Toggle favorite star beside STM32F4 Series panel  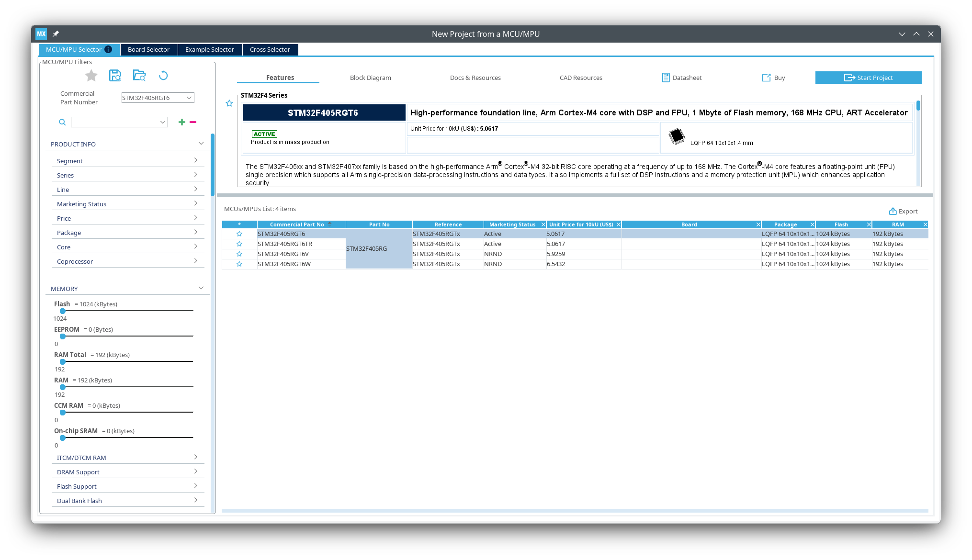tap(229, 103)
